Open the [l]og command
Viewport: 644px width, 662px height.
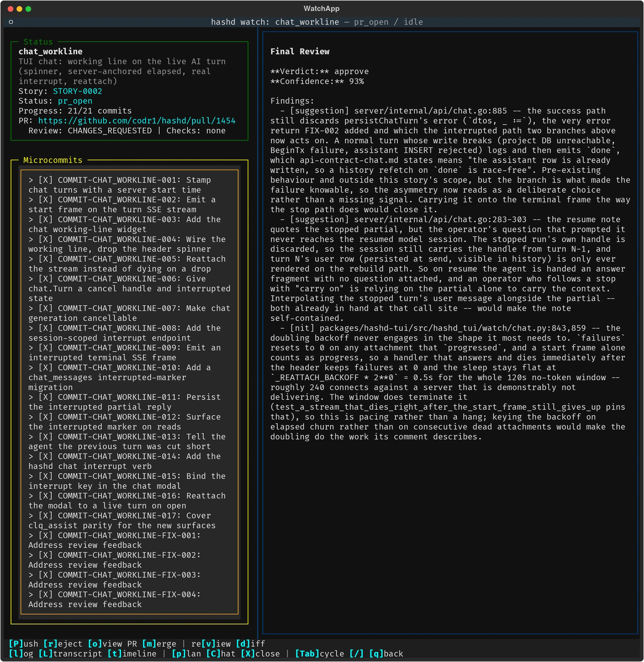click(21, 654)
